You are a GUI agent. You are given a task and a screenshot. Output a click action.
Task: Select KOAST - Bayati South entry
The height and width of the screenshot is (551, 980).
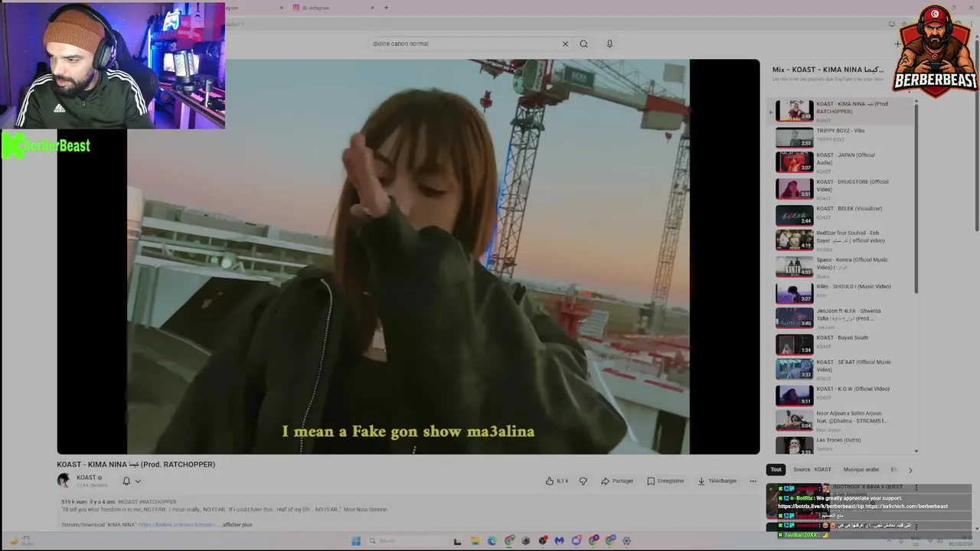coord(841,344)
